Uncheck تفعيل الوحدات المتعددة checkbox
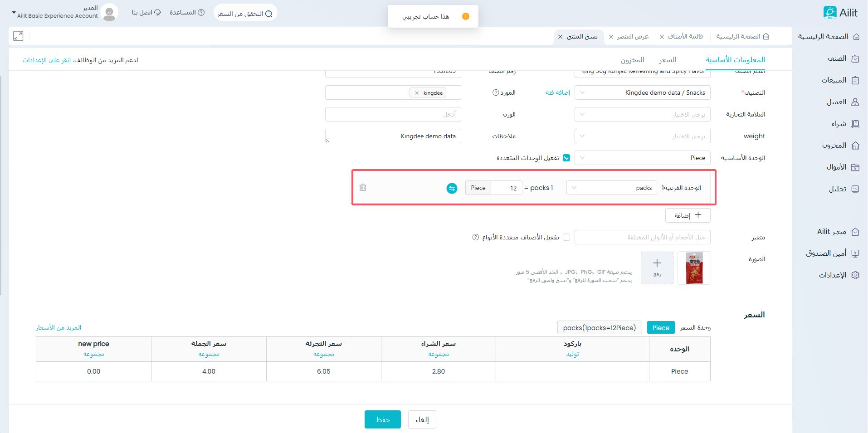 pyautogui.click(x=566, y=158)
